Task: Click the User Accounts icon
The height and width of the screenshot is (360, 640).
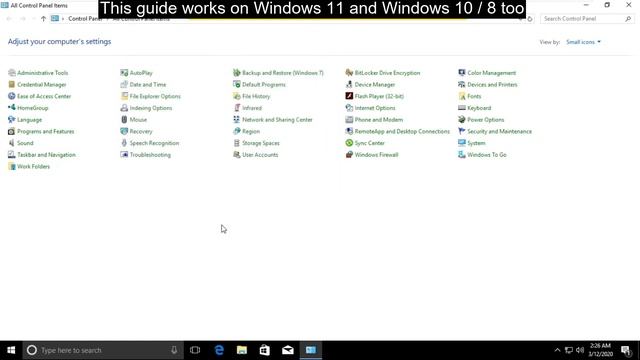Action: coord(237,155)
